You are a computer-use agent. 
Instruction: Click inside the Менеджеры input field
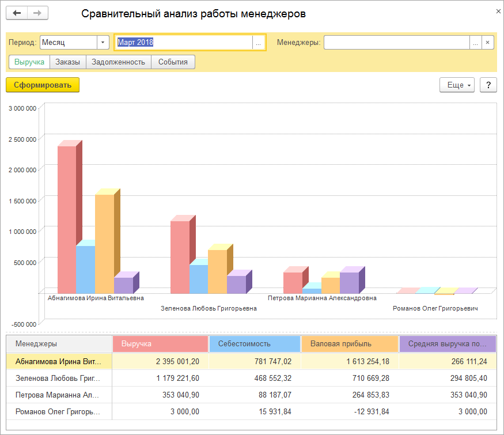click(396, 43)
